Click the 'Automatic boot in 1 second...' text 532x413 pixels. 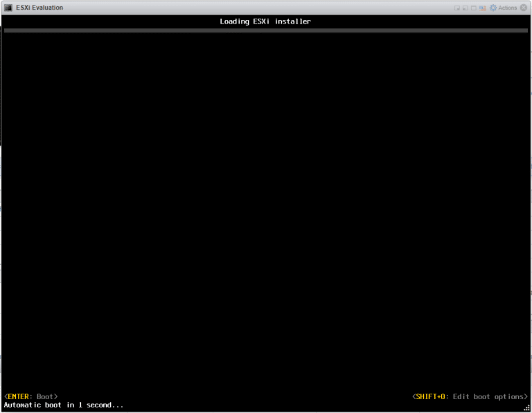[x=64, y=405]
